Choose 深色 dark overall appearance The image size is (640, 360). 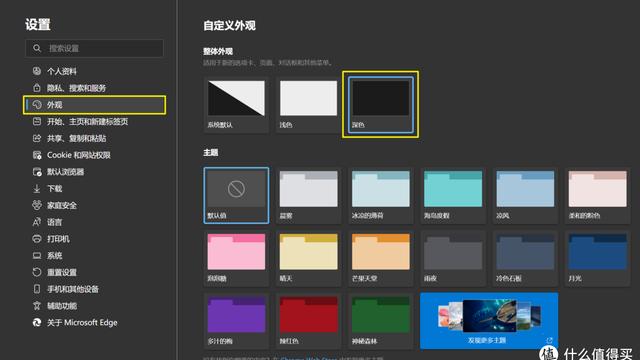pyautogui.click(x=380, y=105)
